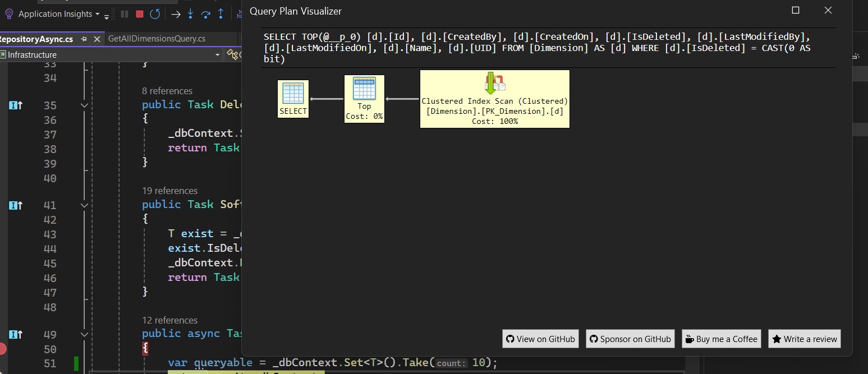Click the Break All pause icon

coord(125,14)
